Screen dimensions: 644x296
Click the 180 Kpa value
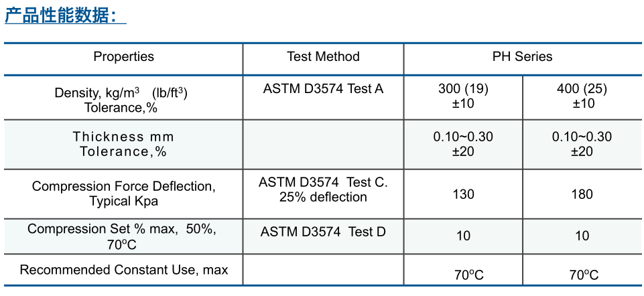tap(582, 194)
